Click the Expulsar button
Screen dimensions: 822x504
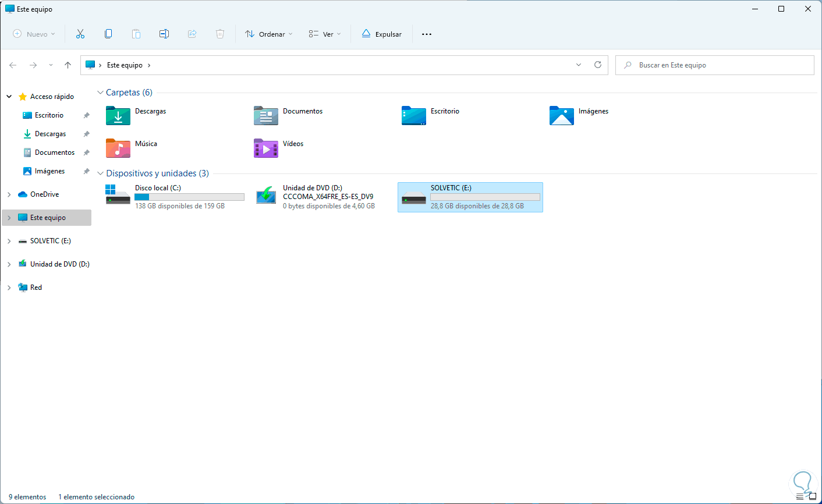(382, 34)
